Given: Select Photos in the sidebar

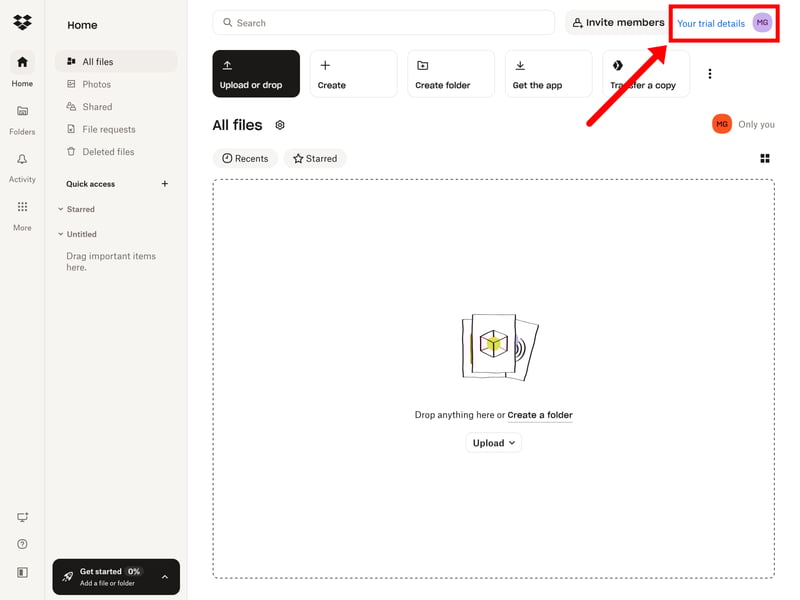Looking at the screenshot, I should [x=96, y=84].
